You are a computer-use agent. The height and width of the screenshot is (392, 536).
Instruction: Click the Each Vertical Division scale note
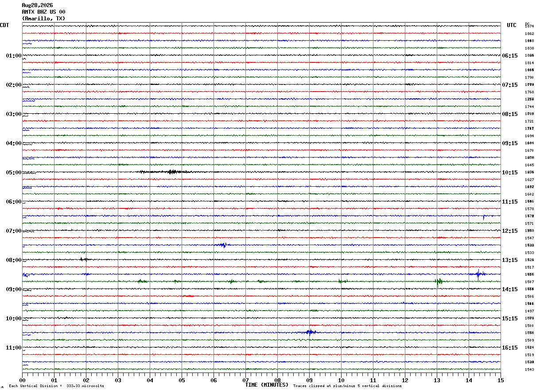56,386
